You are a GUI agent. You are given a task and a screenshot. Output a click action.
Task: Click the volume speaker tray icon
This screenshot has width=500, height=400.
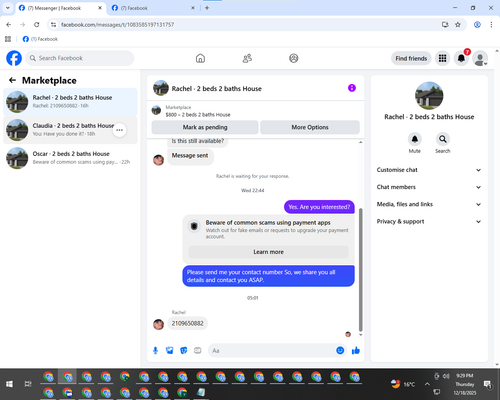pos(446,376)
